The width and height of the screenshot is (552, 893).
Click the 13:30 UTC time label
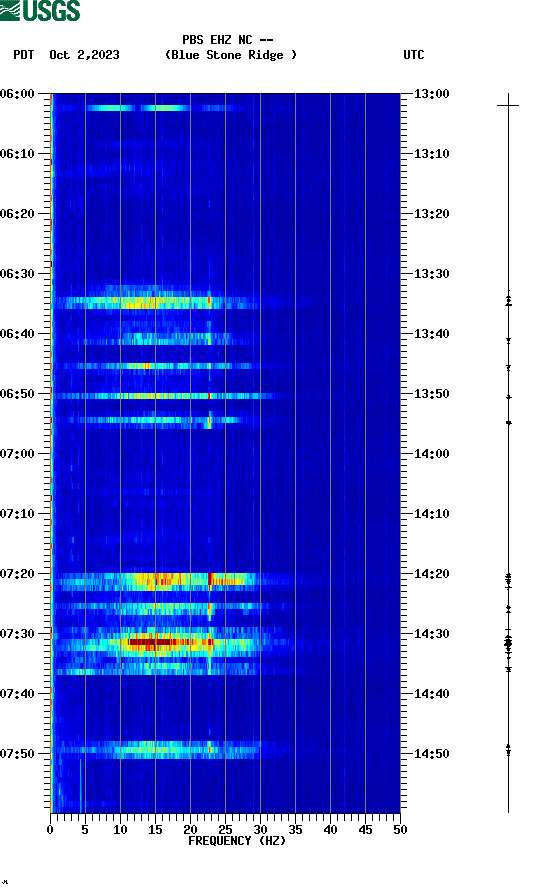click(x=432, y=273)
